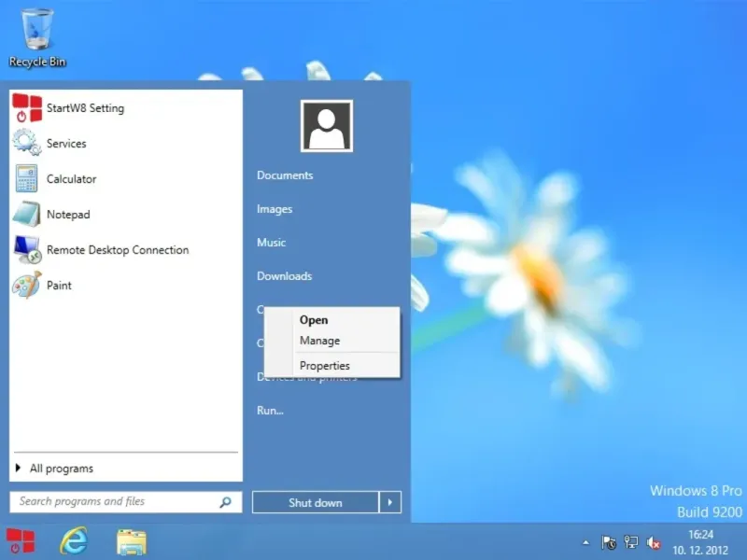
Task: Click the muted volume tray icon
Action: [x=653, y=543]
